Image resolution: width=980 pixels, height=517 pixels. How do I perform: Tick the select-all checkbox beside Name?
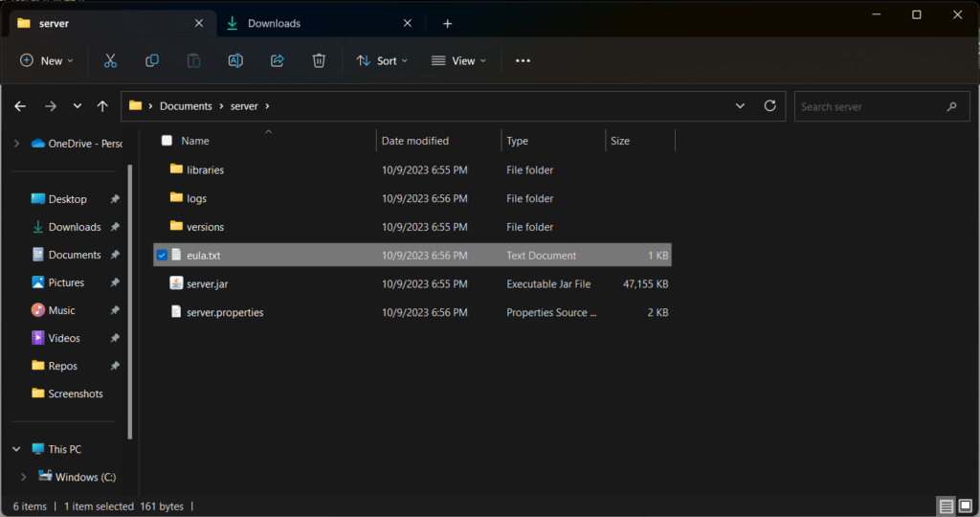click(167, 141)
